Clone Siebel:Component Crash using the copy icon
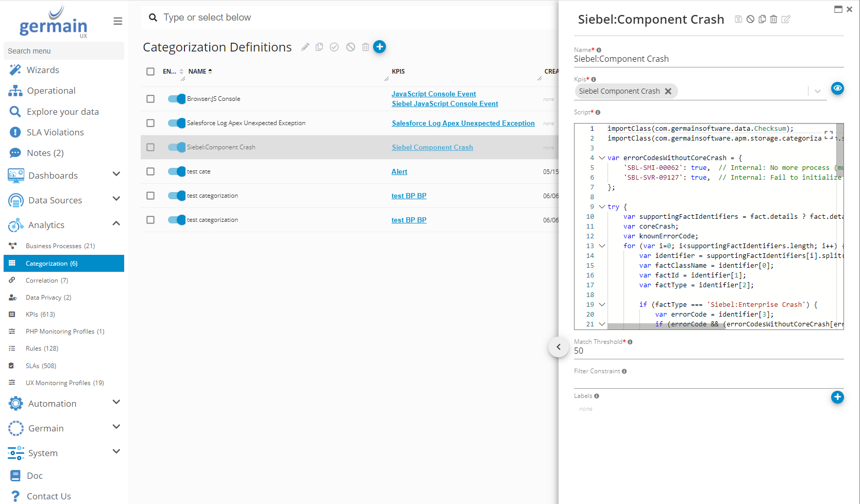Screen dimensions: 860x504 pos(762,20)
